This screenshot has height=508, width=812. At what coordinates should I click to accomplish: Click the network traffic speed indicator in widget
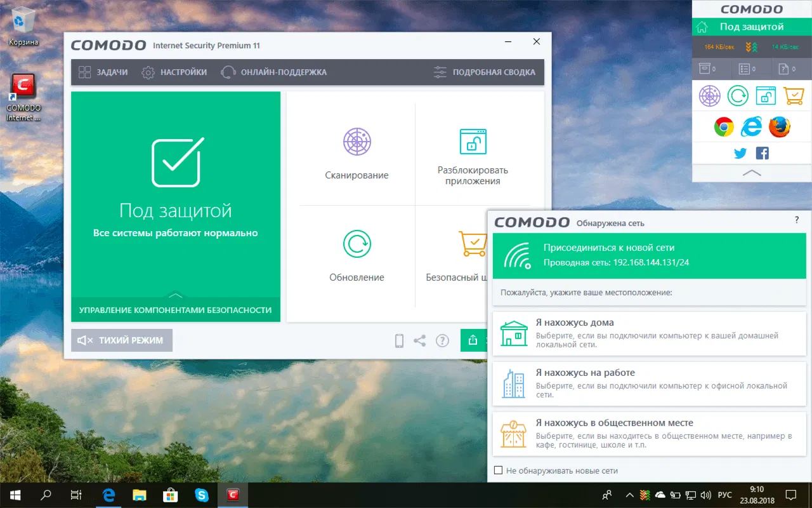751,48
